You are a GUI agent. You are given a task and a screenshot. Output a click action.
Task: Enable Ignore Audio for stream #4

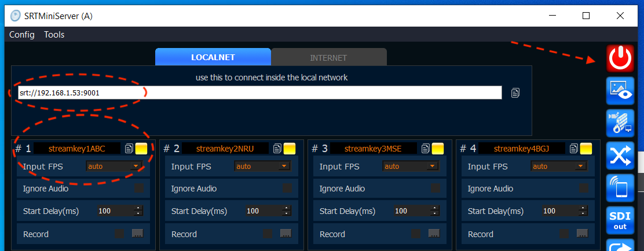584,189
